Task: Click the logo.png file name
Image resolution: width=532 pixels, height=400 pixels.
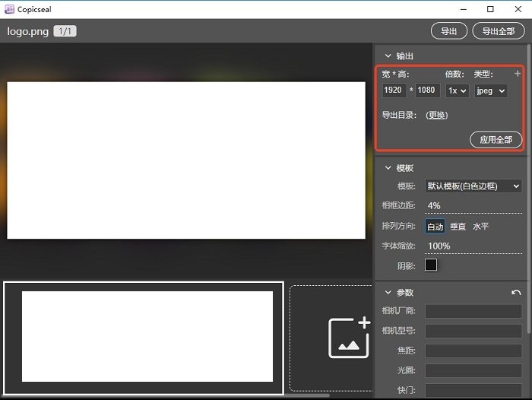Action: [28, 31]
